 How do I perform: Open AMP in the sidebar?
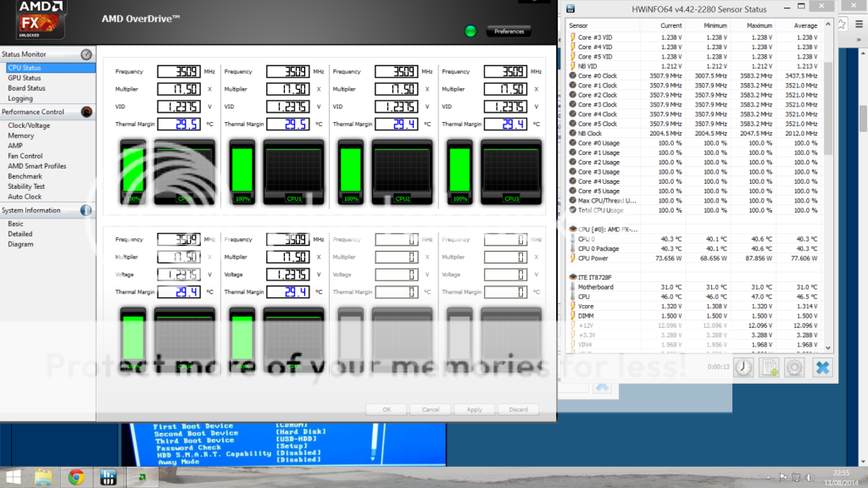click(x=15, y=146)
